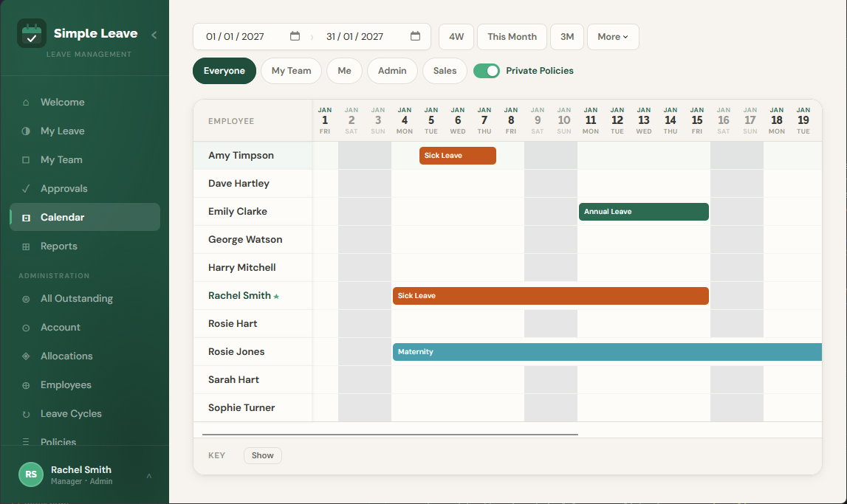Image resolution: width=847 pixels, height=504 pixels.
Task: Click the Account sidebar icon
Action: click(26, 328)
